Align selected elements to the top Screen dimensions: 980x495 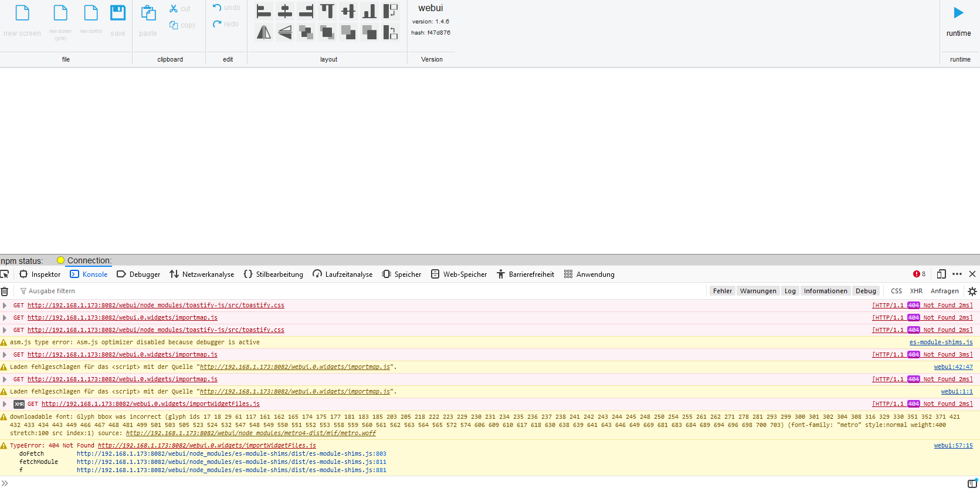[327, 11]
